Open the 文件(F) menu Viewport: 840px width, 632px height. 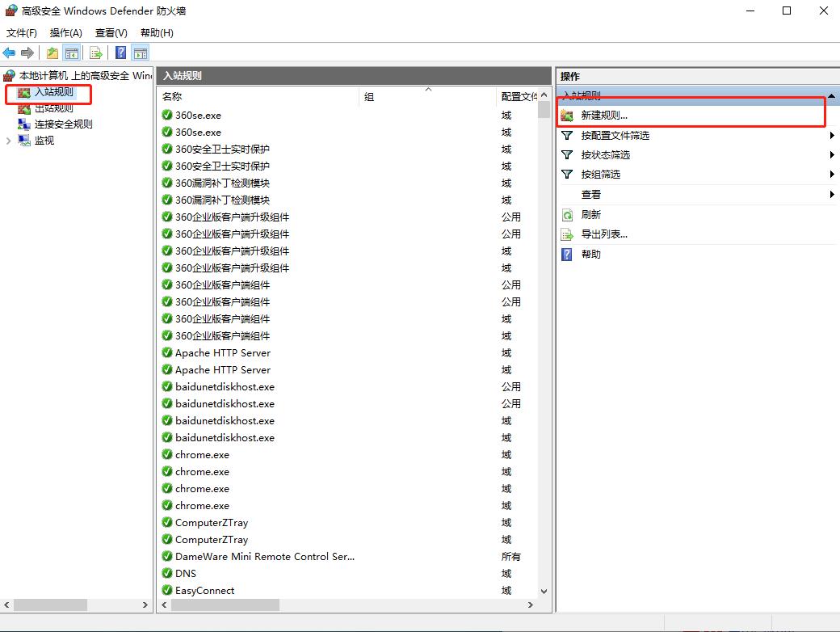(x=22, y=32)
